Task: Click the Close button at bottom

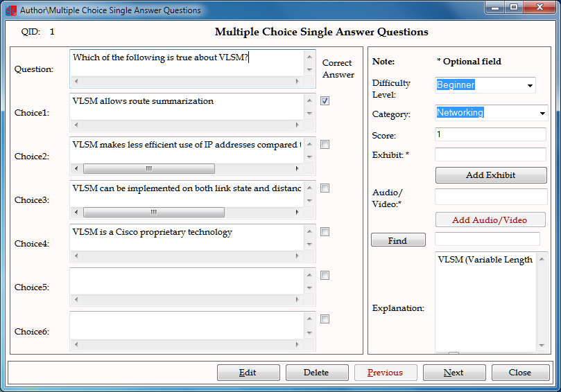Action: click(x=521, y=373)
